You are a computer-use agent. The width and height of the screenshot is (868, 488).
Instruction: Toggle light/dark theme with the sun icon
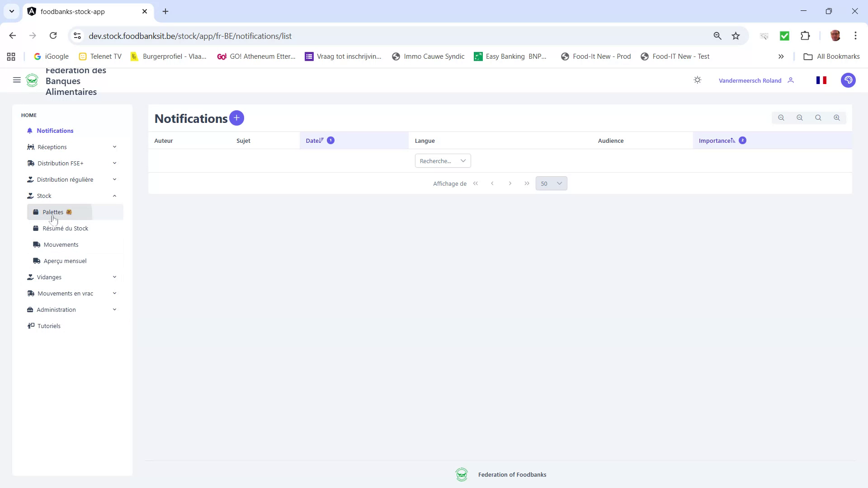[697, 80]
